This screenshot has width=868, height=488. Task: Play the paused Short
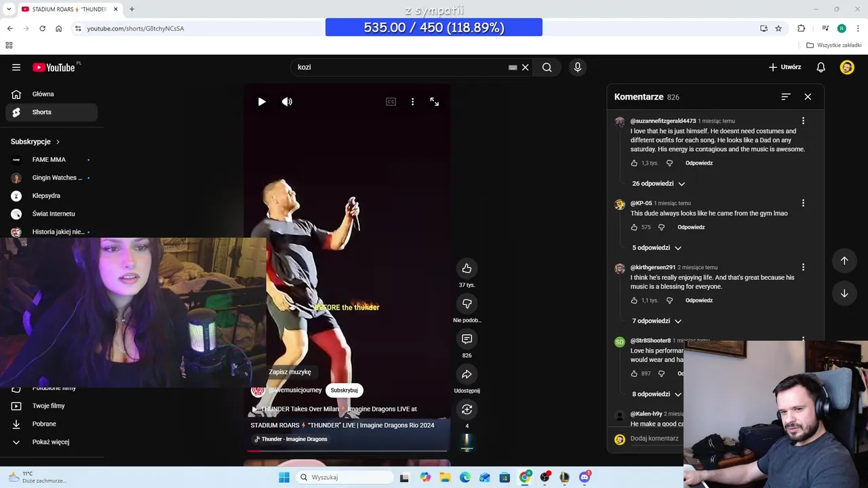(262, 102)
